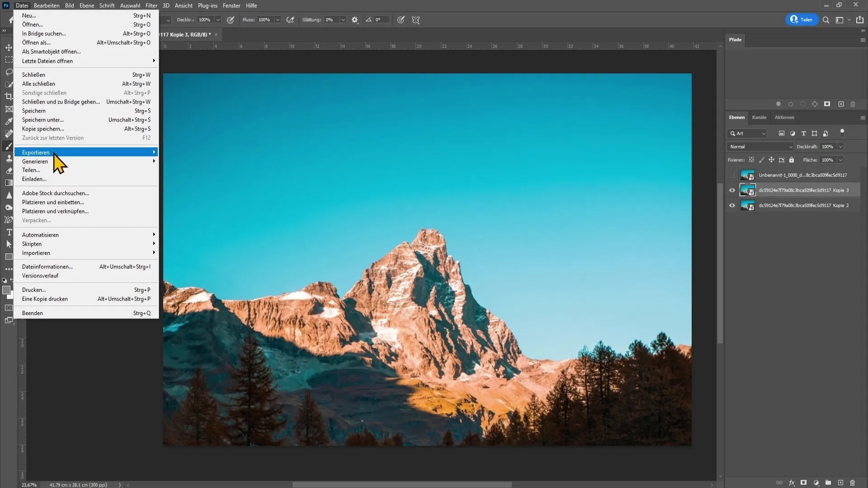This screenshot has width=868, height=488.
Task: Toggle visibility of Kopie 3 layer
Action: (733, 189)
